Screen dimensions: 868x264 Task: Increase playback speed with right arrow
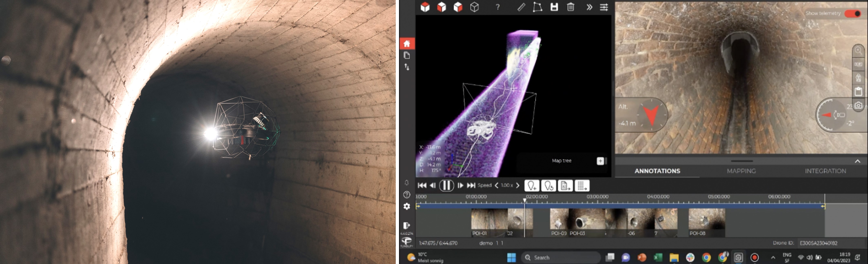[518, 185]
